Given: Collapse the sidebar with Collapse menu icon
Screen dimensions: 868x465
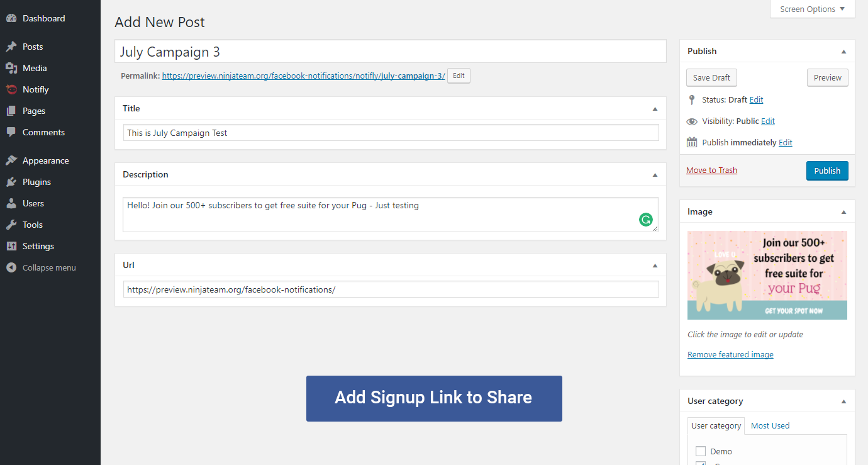Looking at the screenshot, I should (x=11, y=267).
